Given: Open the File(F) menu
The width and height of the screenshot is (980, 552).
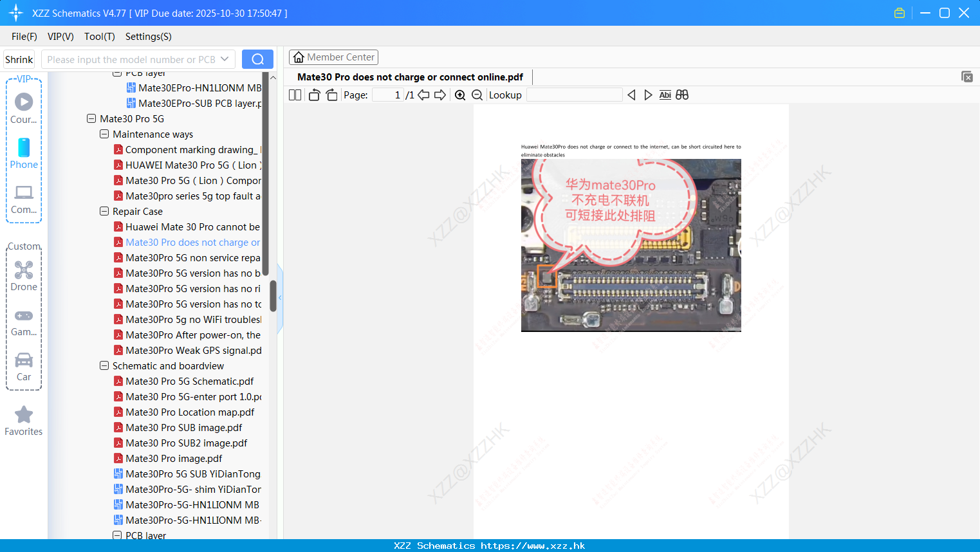Looking at the screenshot, I should 24,37.
